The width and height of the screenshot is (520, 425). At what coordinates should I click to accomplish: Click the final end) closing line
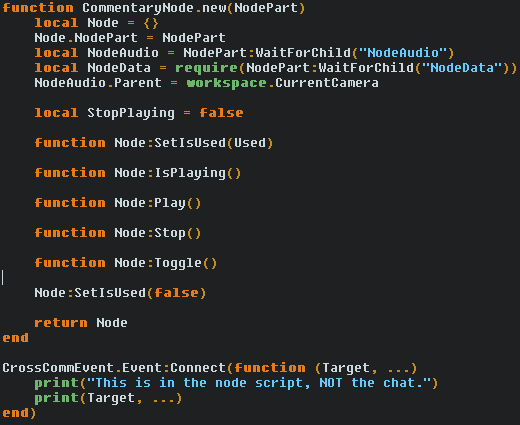[x=19, y=413]
